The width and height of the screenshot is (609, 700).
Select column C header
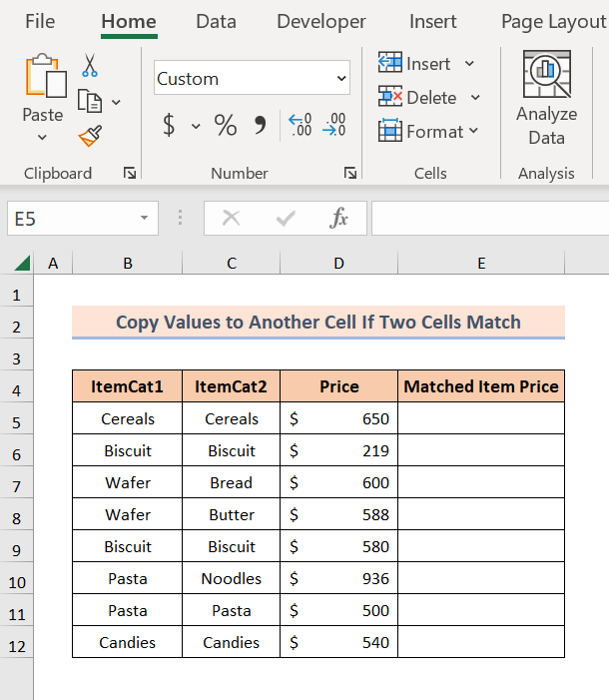(232, 263)
